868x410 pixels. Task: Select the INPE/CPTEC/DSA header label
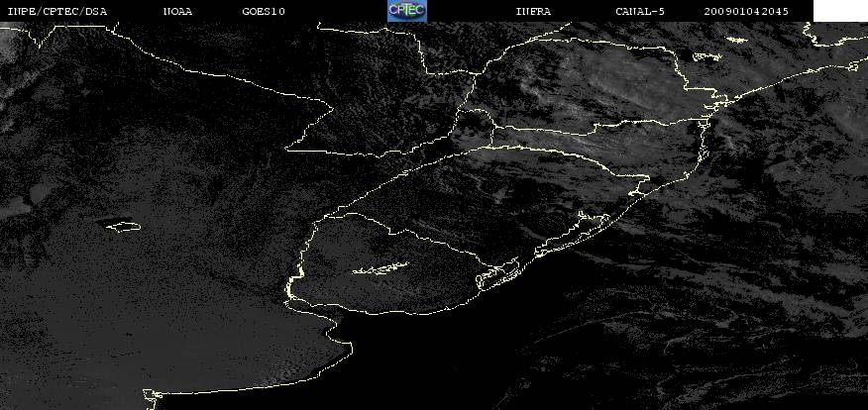57,12
